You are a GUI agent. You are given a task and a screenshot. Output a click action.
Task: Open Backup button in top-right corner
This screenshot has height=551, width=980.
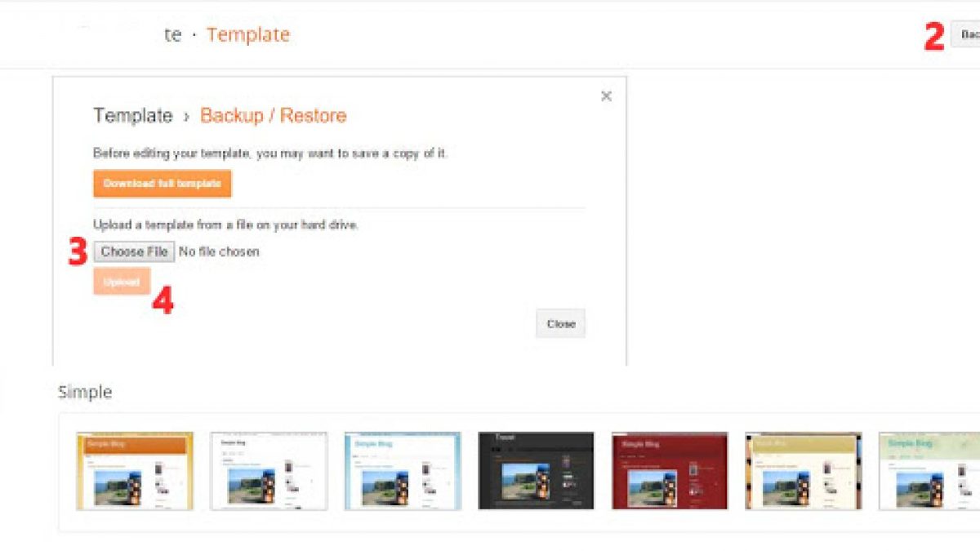[966, 34]
